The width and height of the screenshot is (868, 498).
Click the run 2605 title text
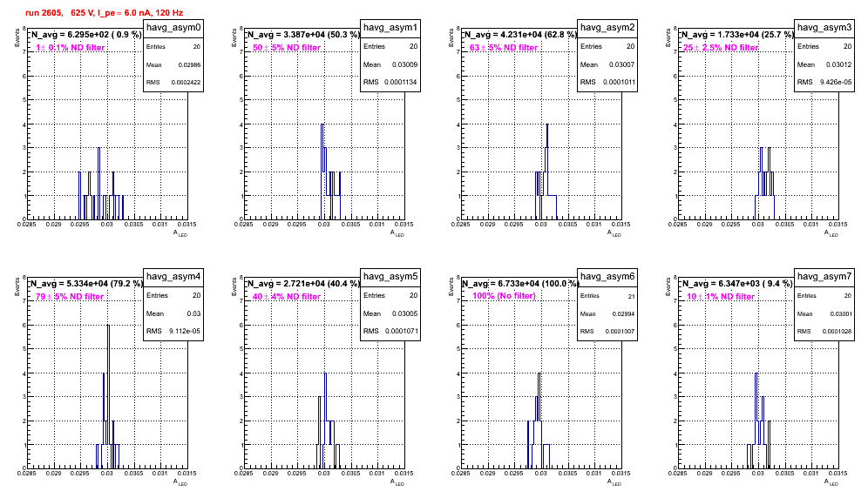(x=104, y=13)
